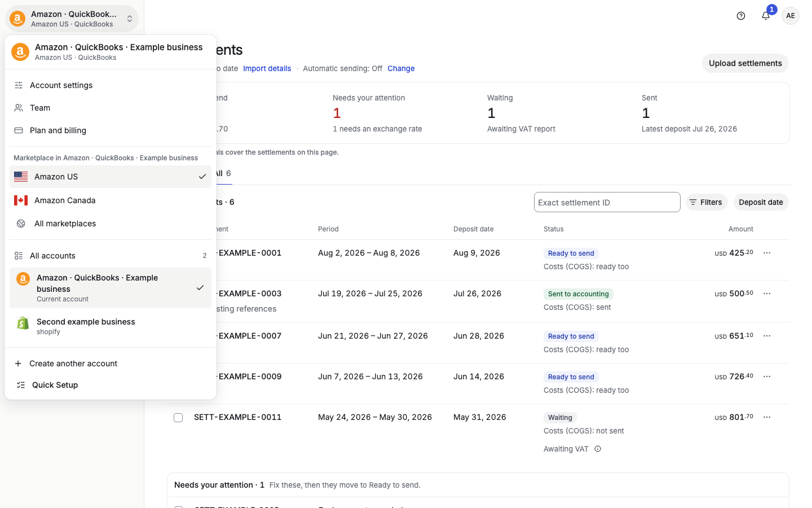Open row actions for the USD 500.50 settlement

[767, 294]
